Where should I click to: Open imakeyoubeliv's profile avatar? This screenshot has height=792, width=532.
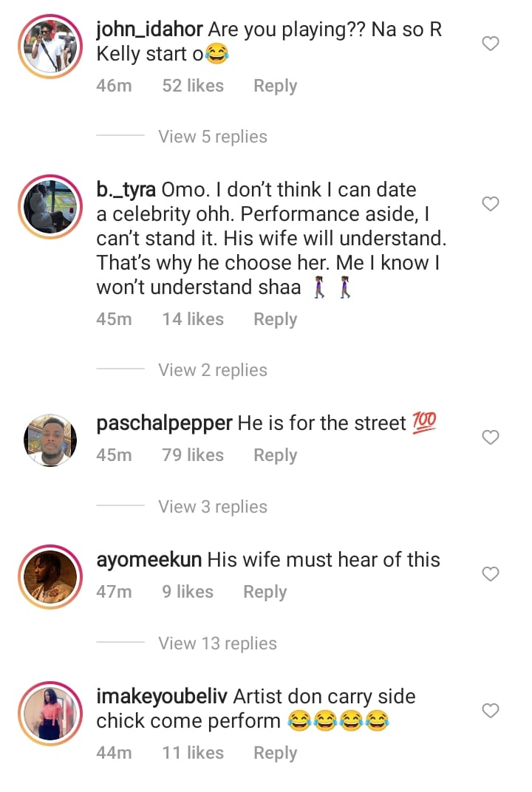50,713
